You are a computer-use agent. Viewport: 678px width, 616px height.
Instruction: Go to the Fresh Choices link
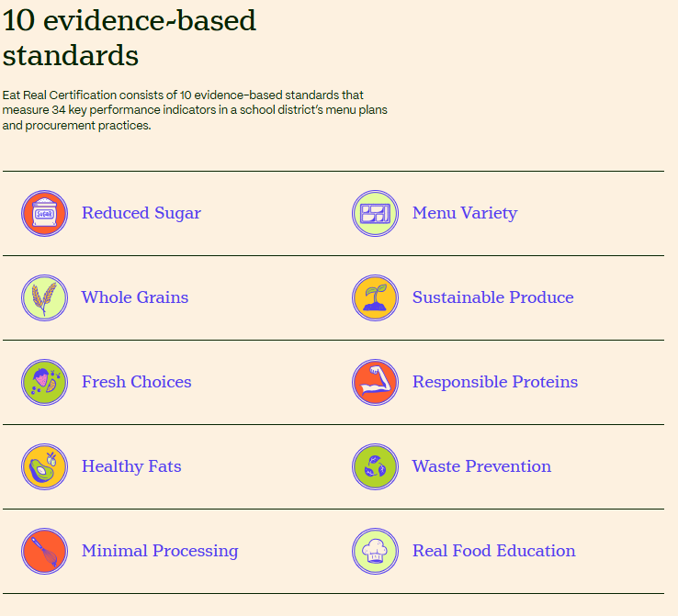[137, 382]
